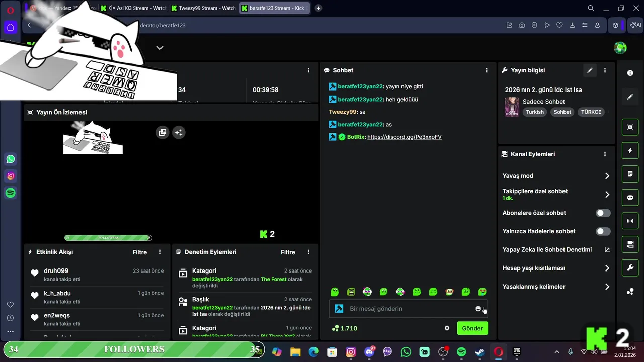Toggle Yalnızca ifadelerle sohbet switch

click(x=603, y=231)
